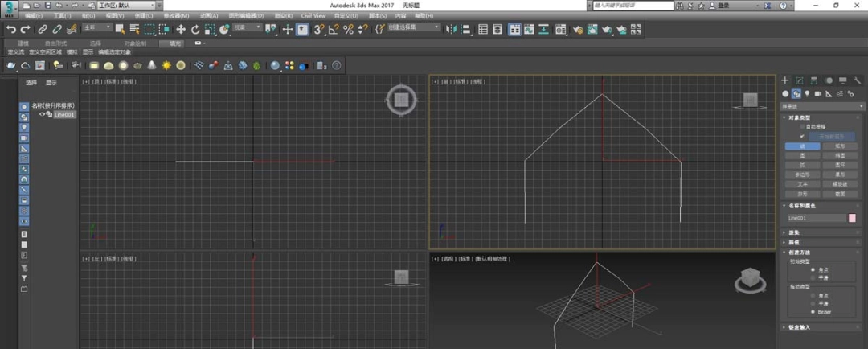Select the Shapes category icon

(796, 93)
